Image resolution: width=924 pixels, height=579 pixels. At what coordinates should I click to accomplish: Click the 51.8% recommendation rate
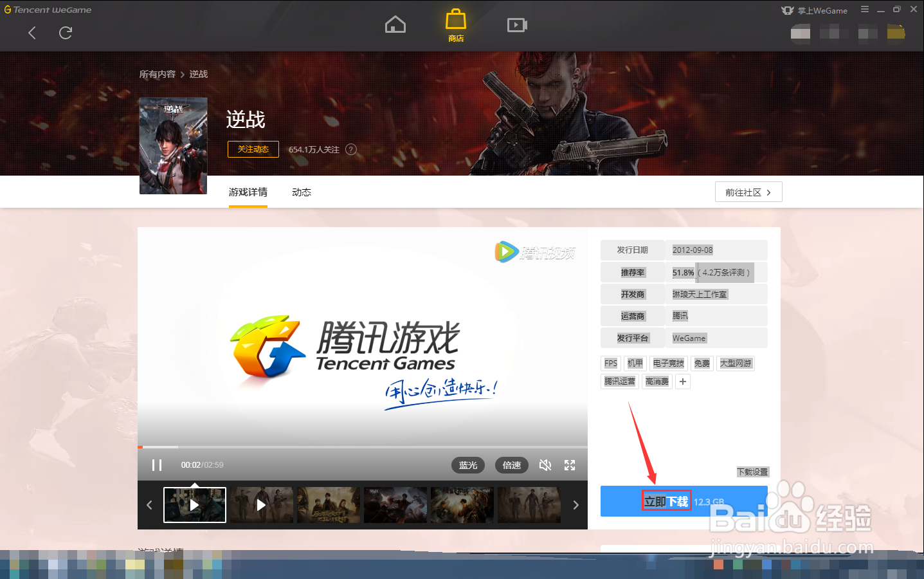click(x=683, y=273)
